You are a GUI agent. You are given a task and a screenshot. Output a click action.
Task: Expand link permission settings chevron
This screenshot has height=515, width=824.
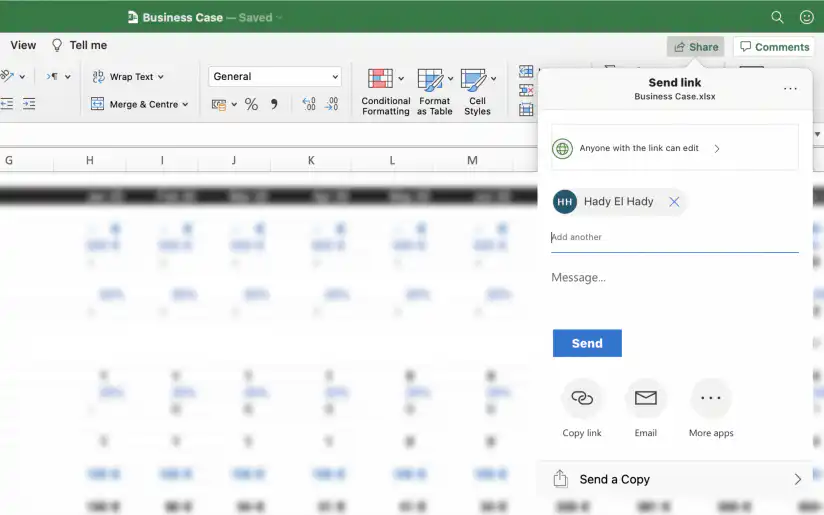coord(717,149)
